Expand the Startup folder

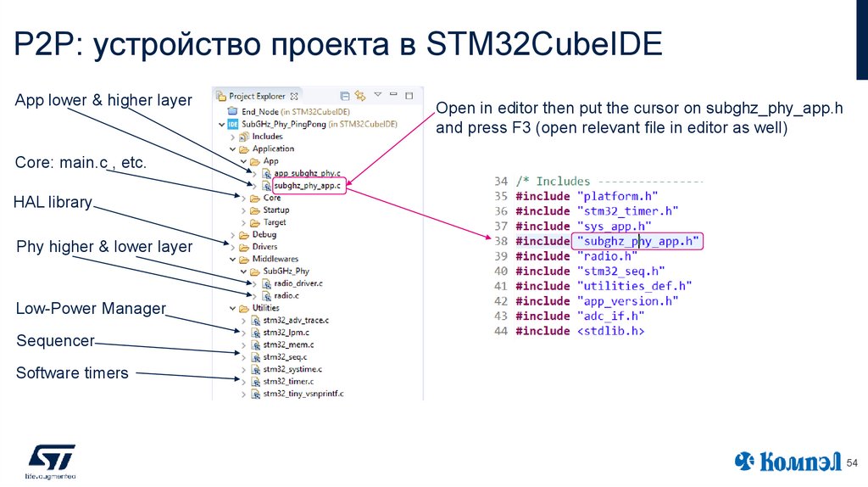coord(243,210)
